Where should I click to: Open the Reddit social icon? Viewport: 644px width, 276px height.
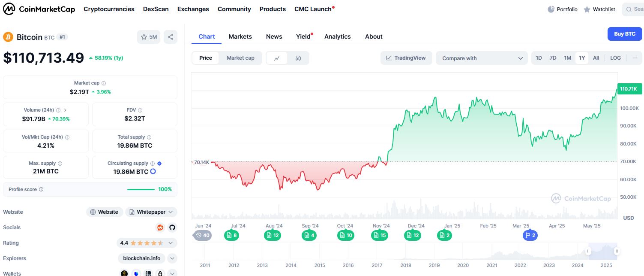click(160, 227)
